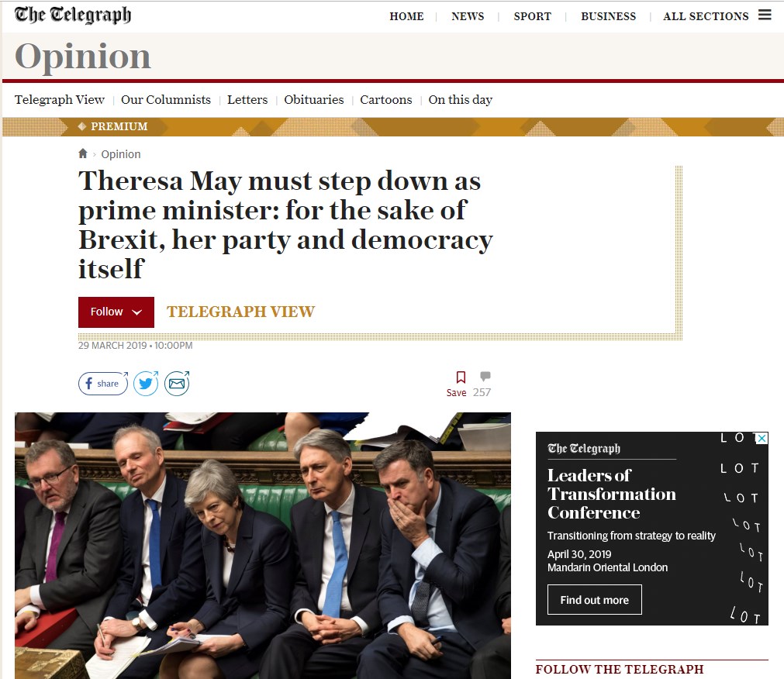Viewport: 784px width, 679px height.
Task: Share the article via Twitter icon
Action: [x=146, y=384]
